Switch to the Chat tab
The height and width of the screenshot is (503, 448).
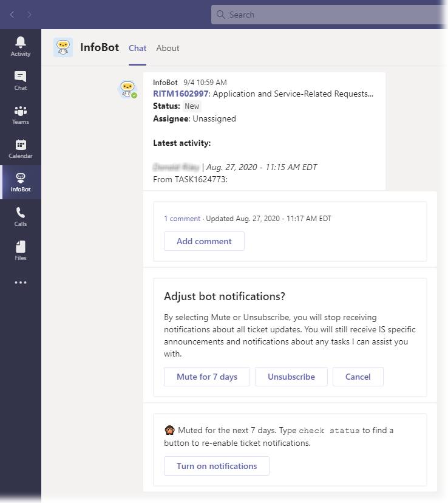(x=137, y=48)
